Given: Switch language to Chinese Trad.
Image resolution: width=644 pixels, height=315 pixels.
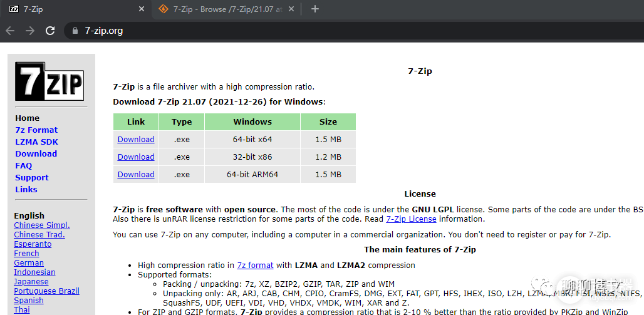Looking at the screenshot, I should pos(39,235).
